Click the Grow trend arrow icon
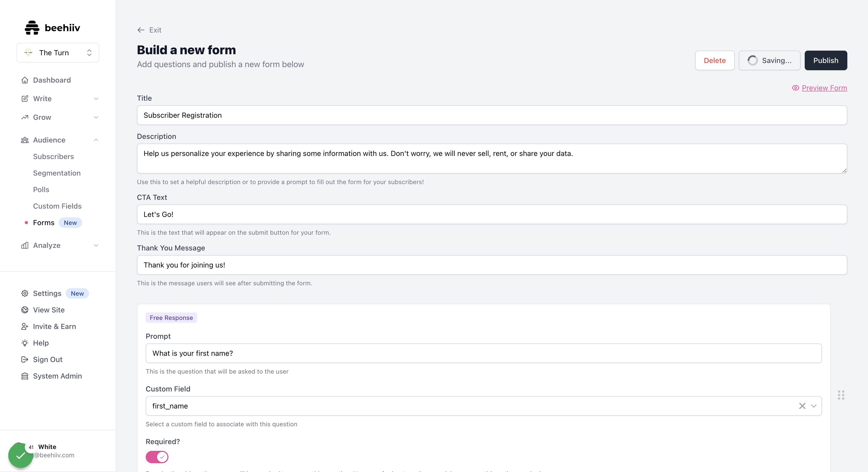 pyautogui.click(x=25, y=117)
